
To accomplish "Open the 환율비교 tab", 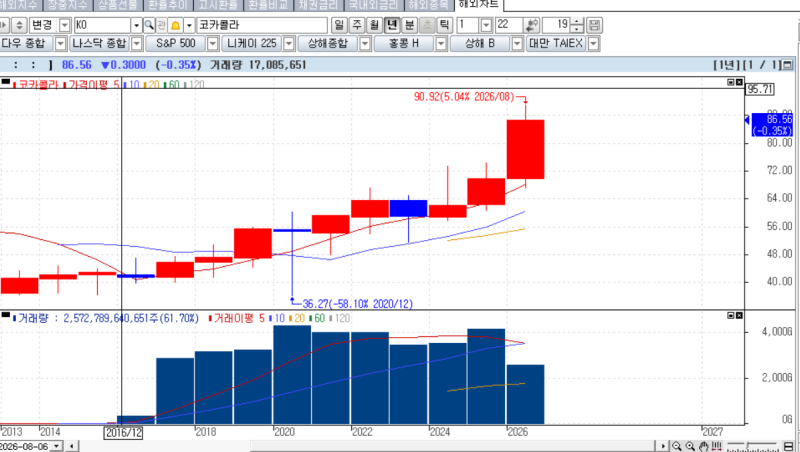I will pos(268,5).
